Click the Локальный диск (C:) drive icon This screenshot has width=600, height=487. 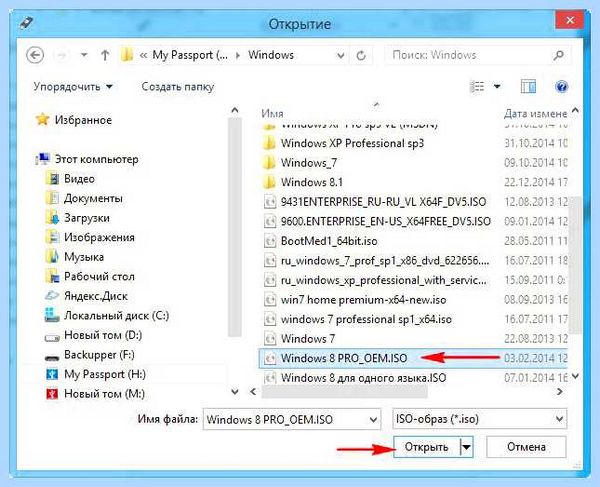pos(52,316)
